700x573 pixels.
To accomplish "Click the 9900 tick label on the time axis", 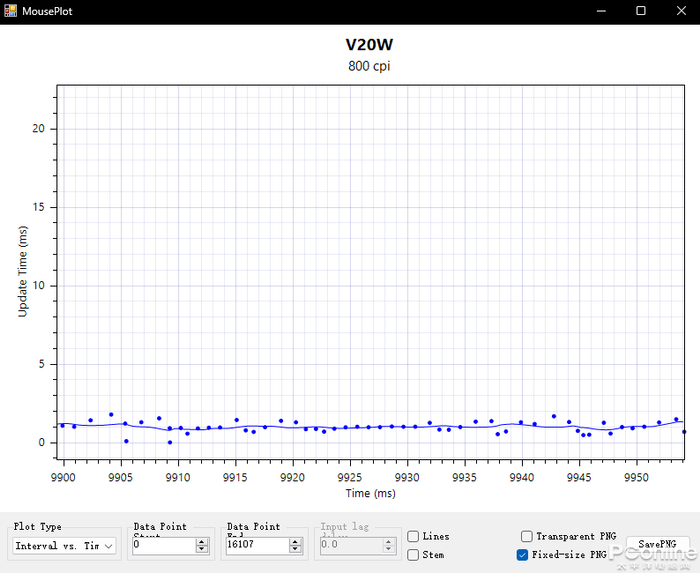I will click(63, 478).
